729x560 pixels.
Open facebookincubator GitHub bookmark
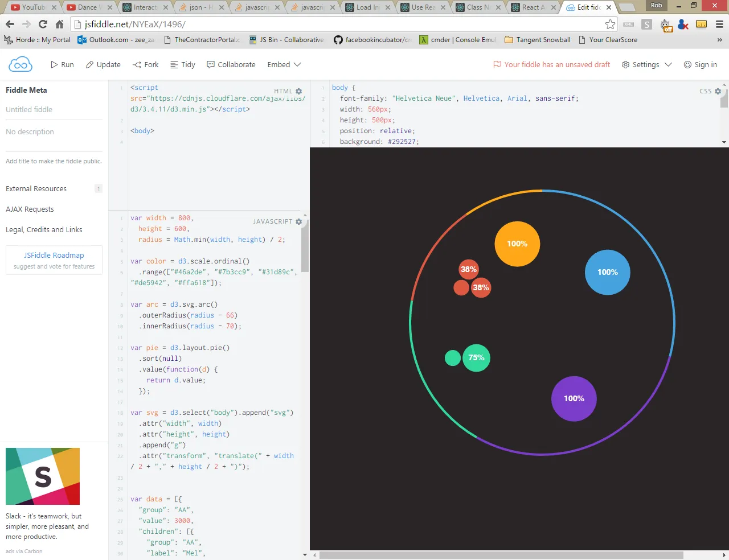click(372, 40)
